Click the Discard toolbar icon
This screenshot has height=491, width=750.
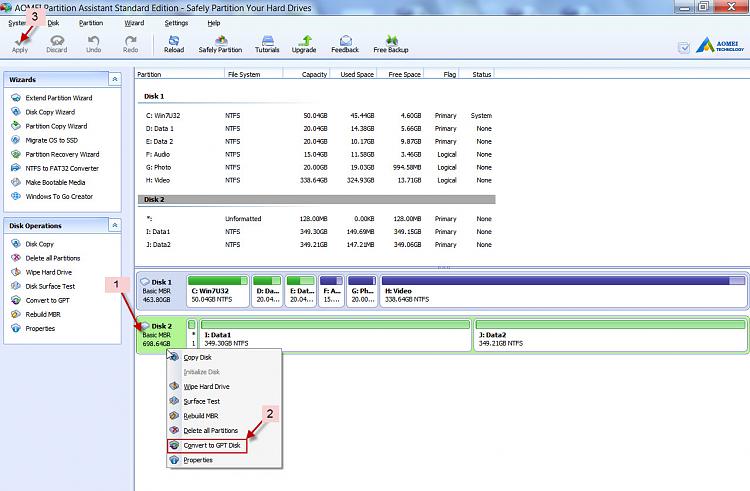56,44
